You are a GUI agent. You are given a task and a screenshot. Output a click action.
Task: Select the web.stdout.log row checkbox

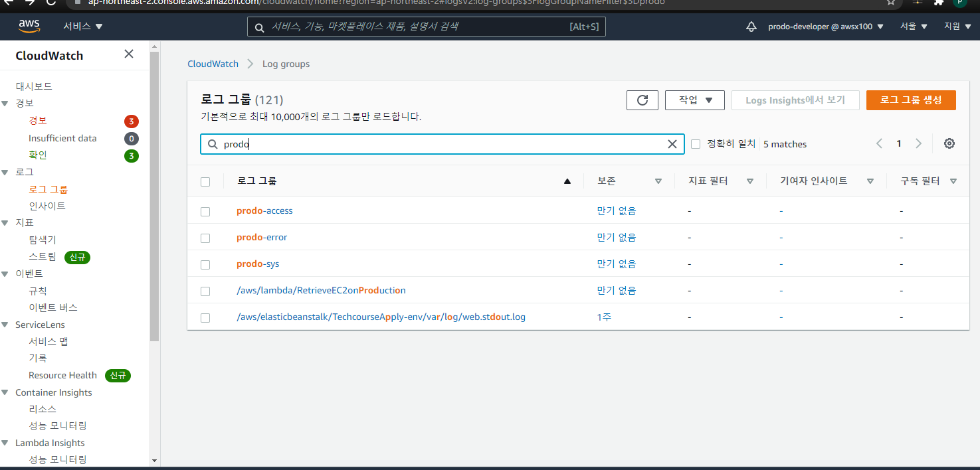205,317
